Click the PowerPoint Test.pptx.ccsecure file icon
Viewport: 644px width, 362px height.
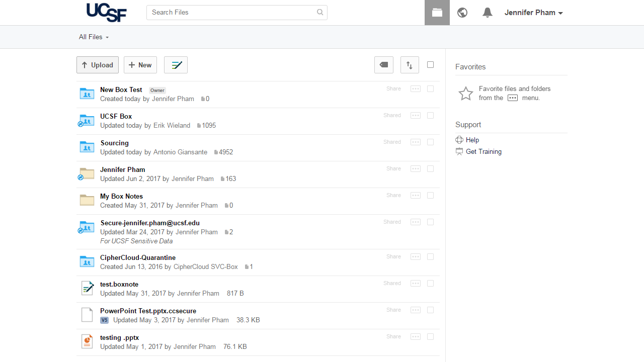tap(87, 315)
